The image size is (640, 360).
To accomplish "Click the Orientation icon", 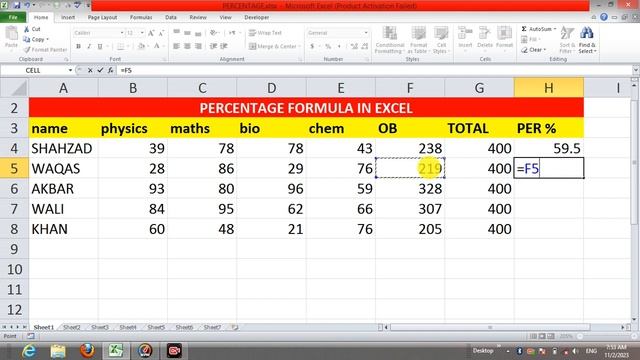I will (x=213, y=33).
